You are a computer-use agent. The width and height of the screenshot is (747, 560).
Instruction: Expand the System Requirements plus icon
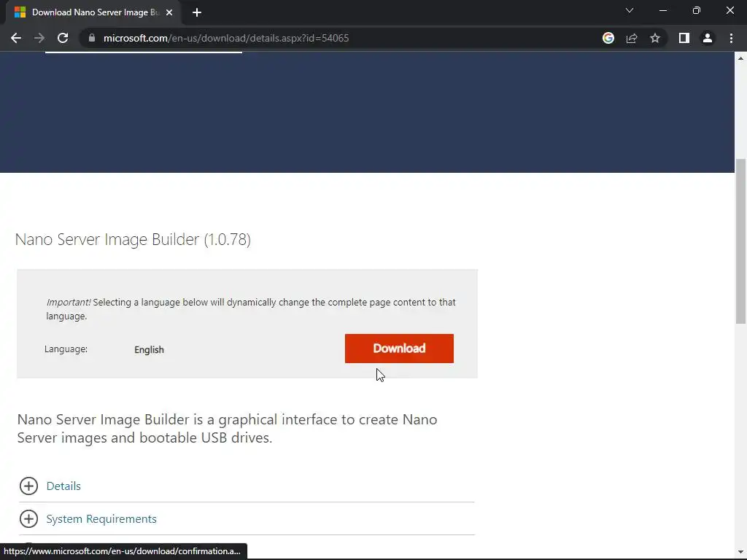click(28, 518)
